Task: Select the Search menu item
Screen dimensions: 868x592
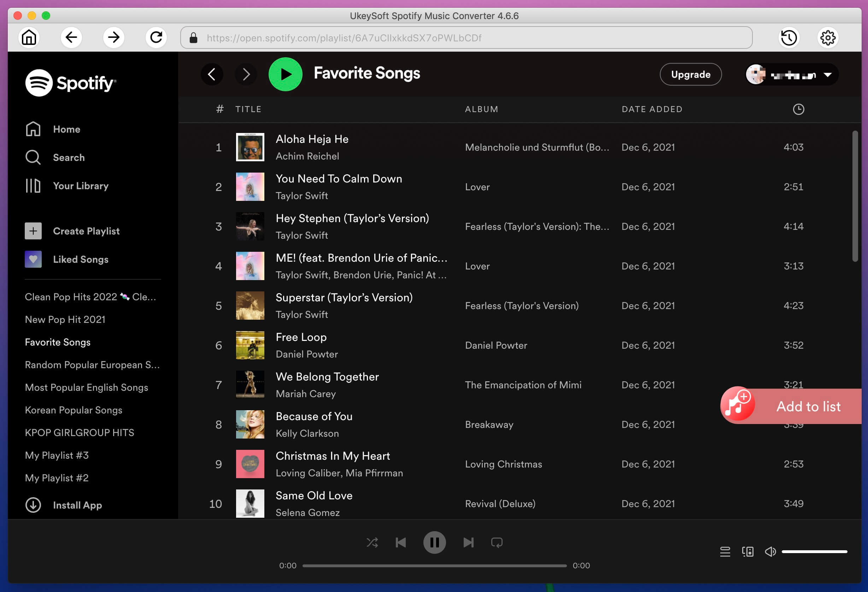Action: click(69, 157)
